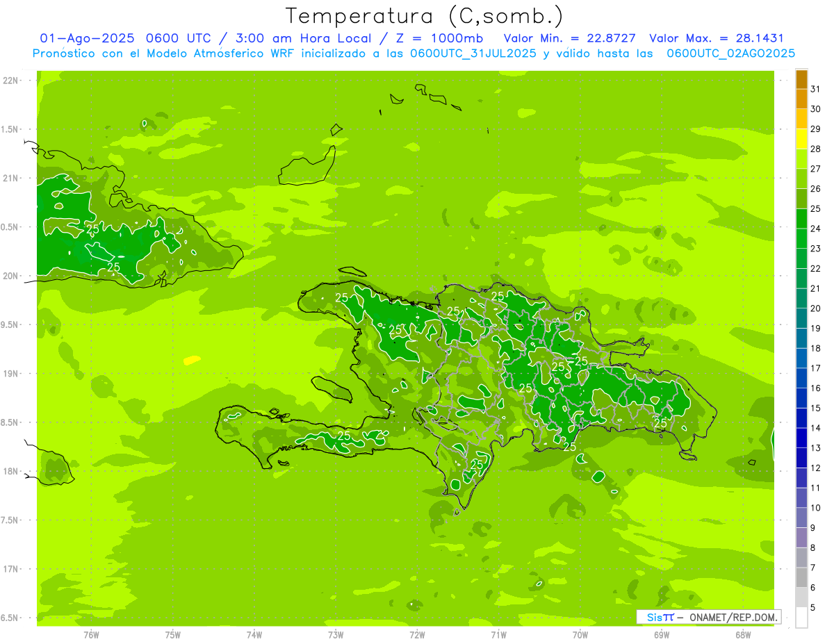Click the colorbar scale label '13'

[x=816, y=448]
